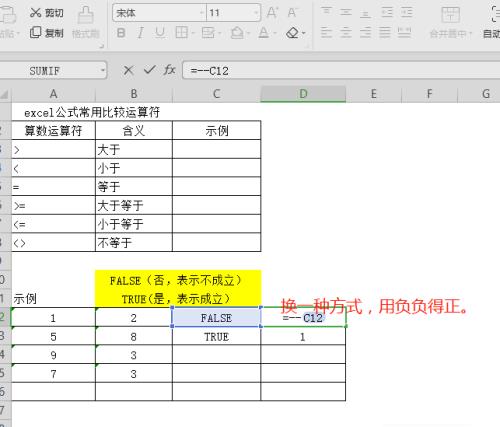The image size is (500, 427).
Task: Click the 含义 header cell
Action: coord(134,130)
